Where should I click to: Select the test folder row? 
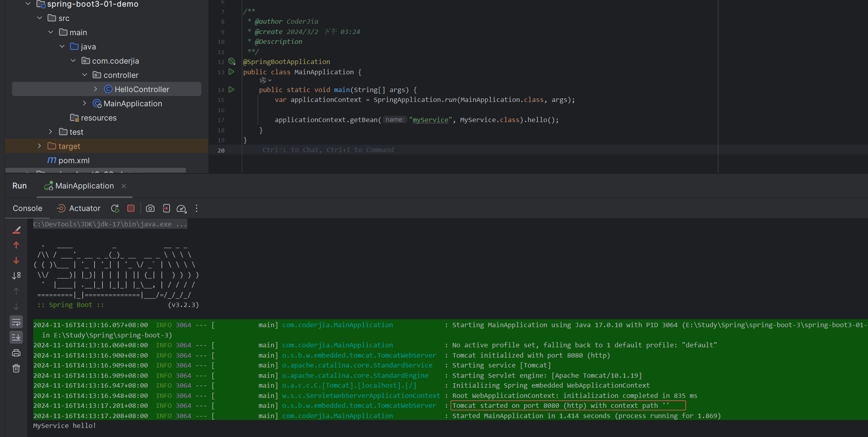(x=107, y=132)
